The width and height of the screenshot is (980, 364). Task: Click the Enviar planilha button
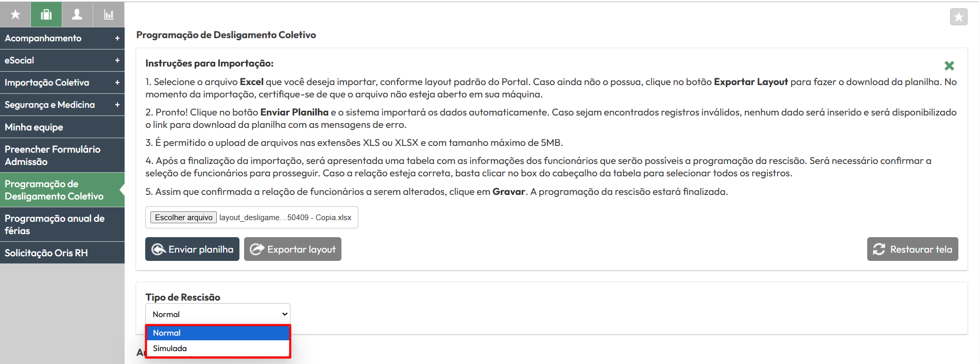click(192, 249)
